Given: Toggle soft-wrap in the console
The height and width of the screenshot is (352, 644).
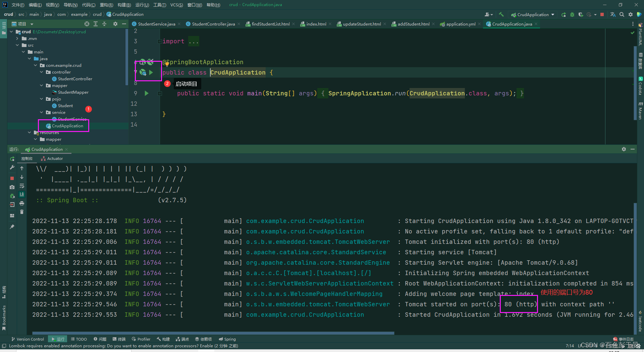Looking at the screenshot, I should [x=22, y=186].
